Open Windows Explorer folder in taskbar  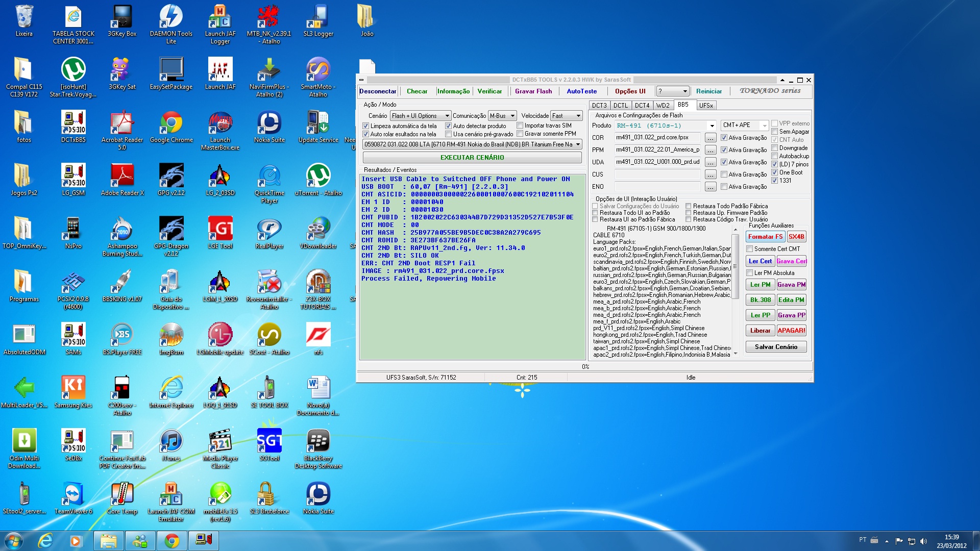[108, 541]
